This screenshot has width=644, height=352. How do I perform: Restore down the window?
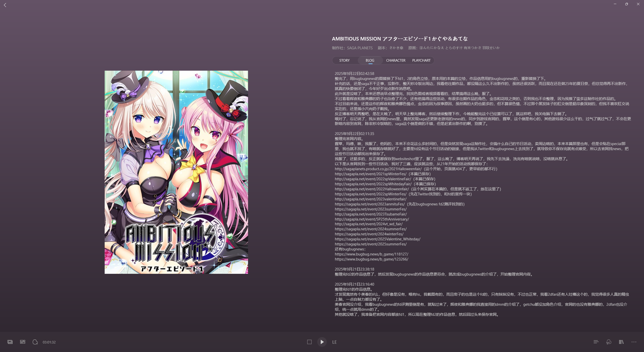coord(627,4)
